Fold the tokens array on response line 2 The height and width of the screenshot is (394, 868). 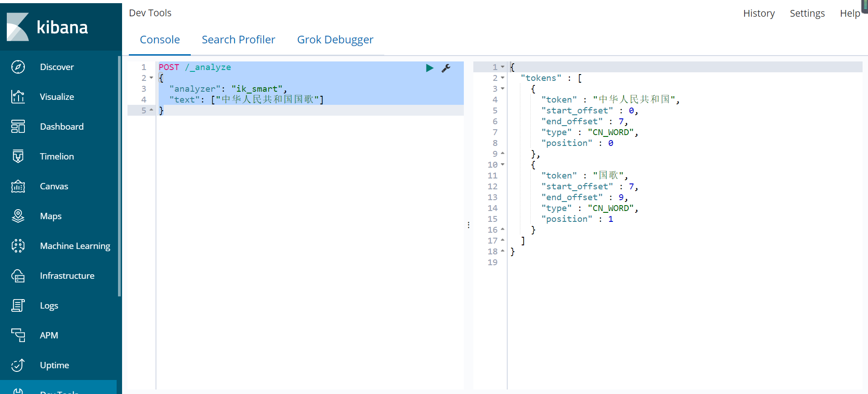pos(502,78)
